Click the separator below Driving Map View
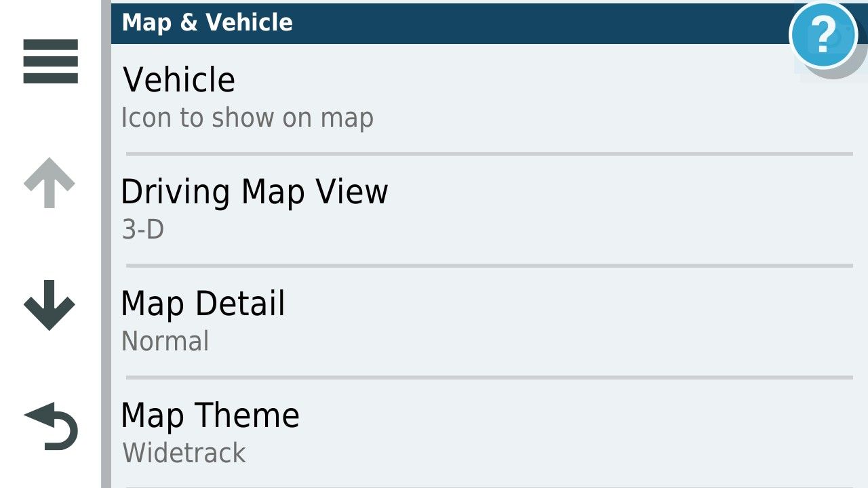This screenshot has height=488, width=868. coord(490,266)
